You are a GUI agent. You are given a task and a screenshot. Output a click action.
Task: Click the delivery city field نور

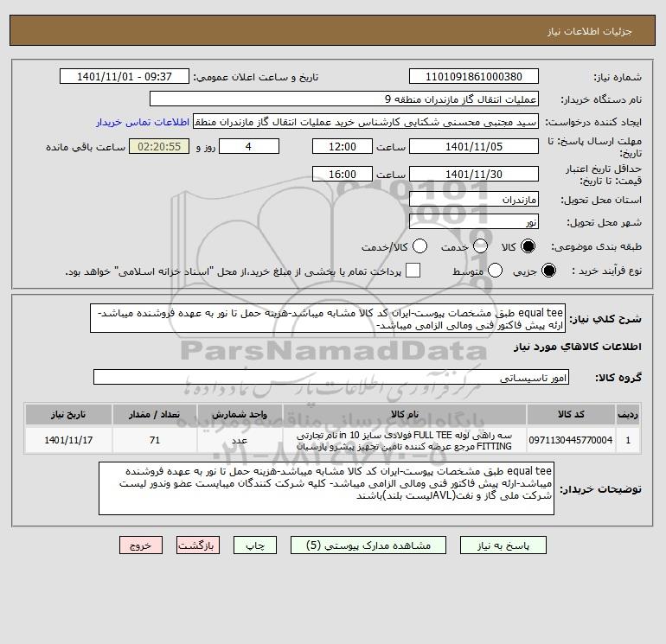click(474, 222)
